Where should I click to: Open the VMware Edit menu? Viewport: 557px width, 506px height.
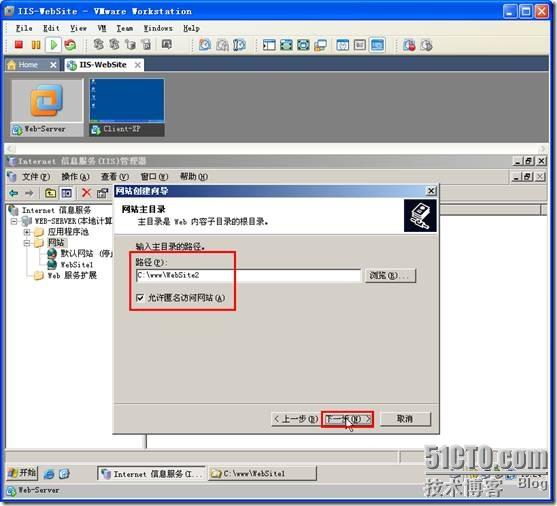51,28
